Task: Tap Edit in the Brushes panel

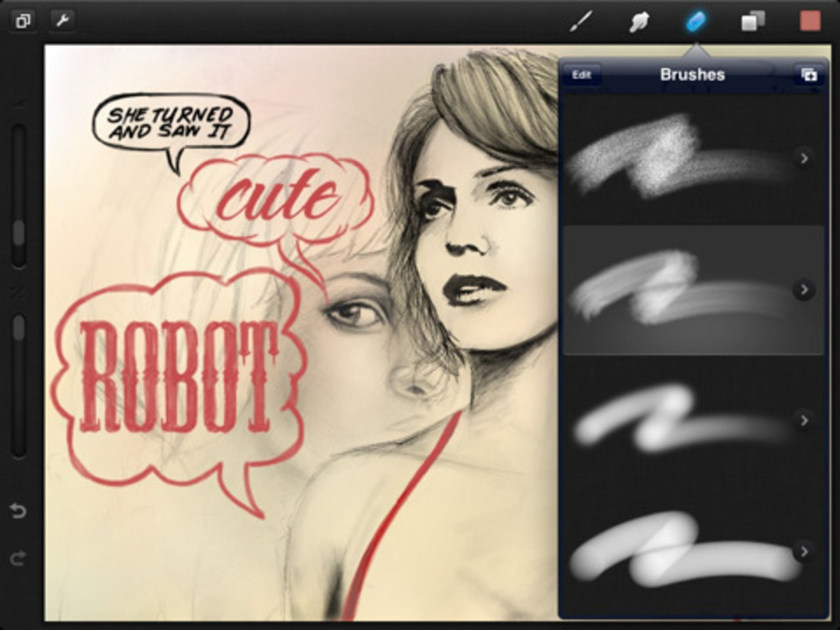Action: (x=583, y=74)
